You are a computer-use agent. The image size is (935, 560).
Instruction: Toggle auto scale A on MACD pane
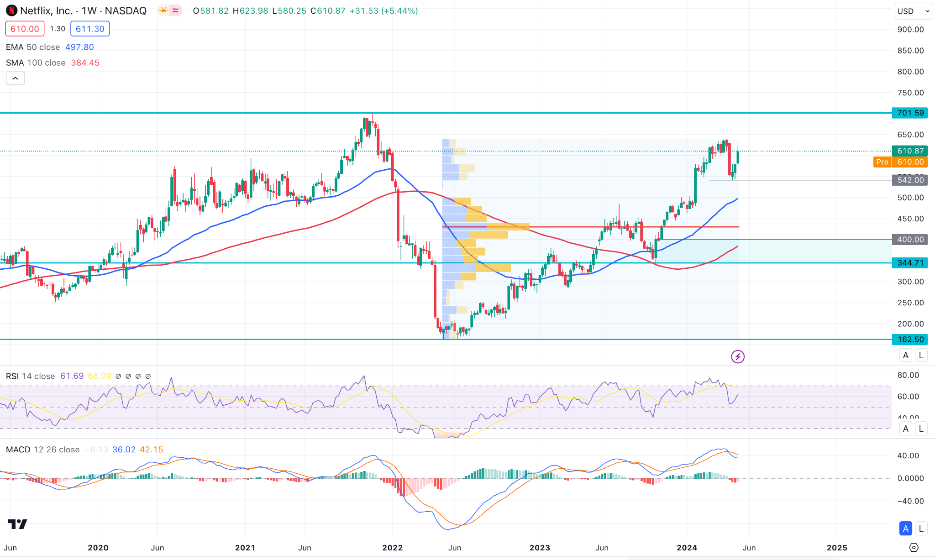click(906, 529)
